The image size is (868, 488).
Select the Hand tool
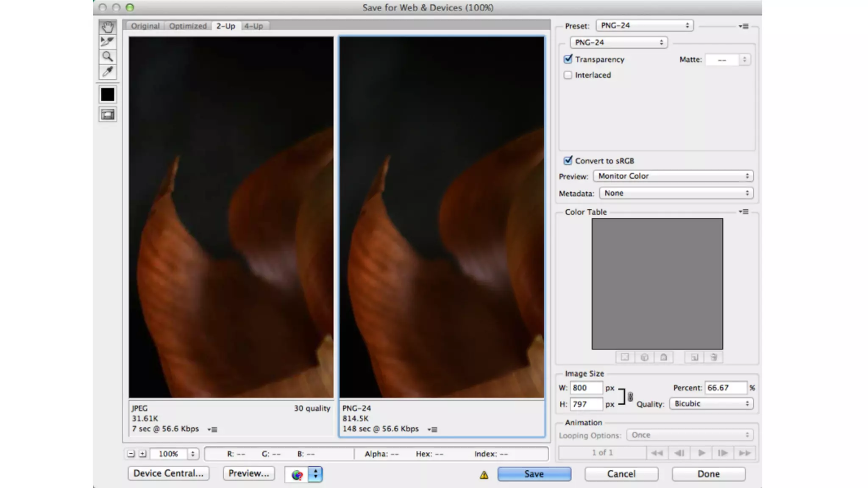click(x=108, y=27)
